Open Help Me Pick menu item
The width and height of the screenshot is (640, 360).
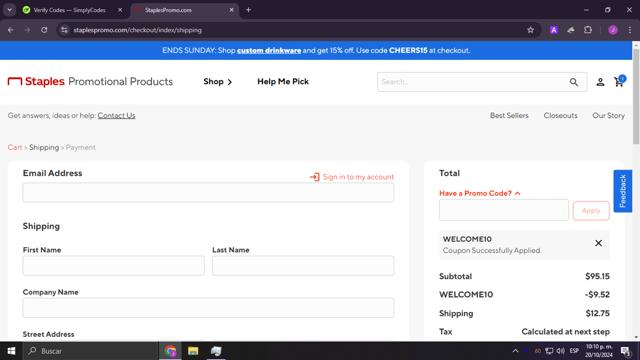283,82
